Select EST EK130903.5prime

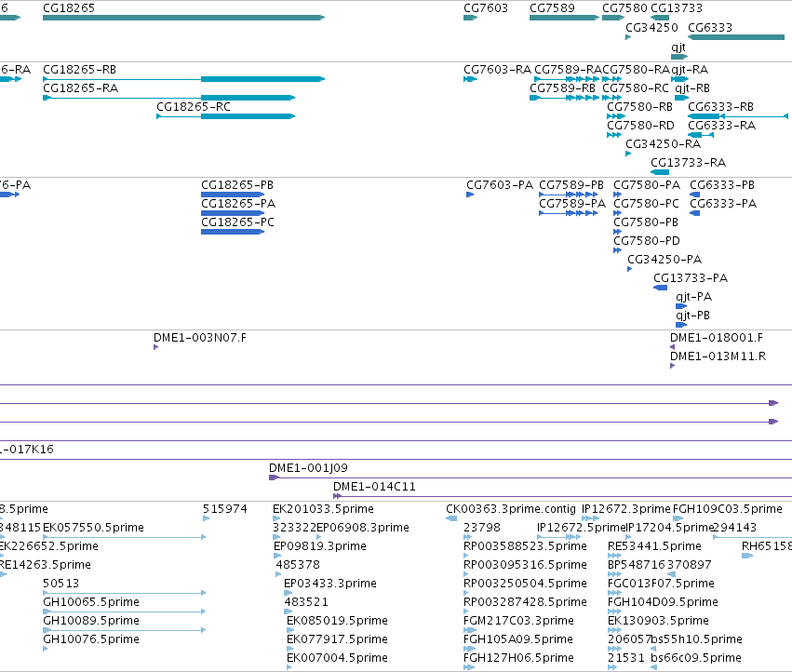point(658,621)
